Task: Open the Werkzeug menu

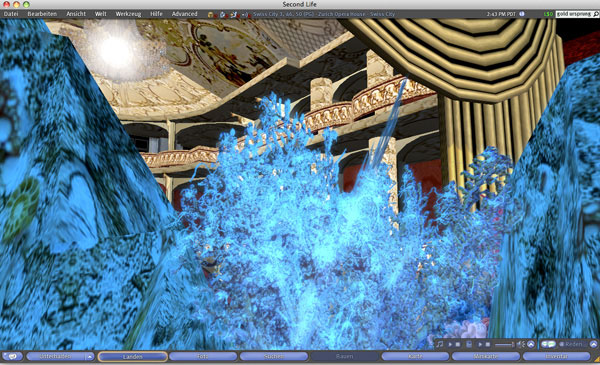Action: pos(128,14)
